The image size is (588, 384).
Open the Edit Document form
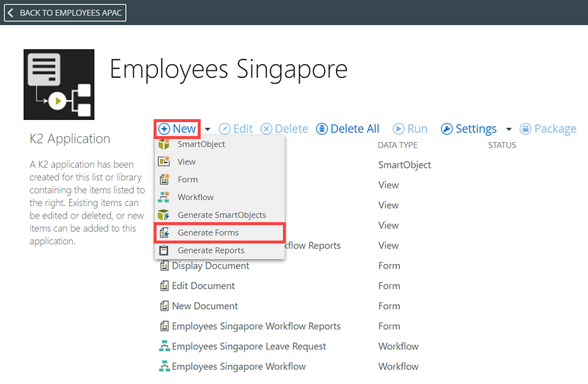[204, 285]
